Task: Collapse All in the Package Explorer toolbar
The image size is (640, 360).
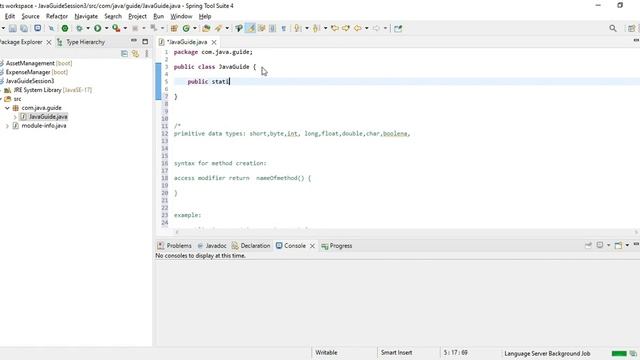Action: (124, 54)
